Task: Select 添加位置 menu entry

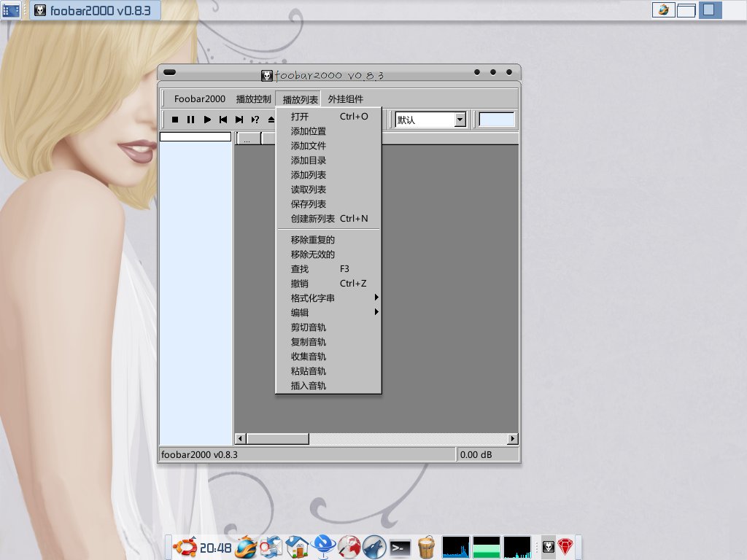Action: click(x=329, y=131)
